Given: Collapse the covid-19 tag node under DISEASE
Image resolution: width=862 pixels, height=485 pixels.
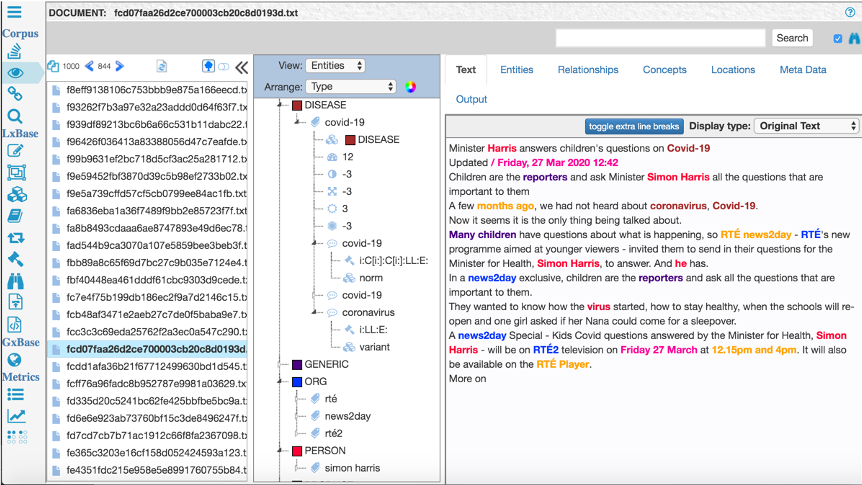Looking at the screenshot, I should coord(297,122).
